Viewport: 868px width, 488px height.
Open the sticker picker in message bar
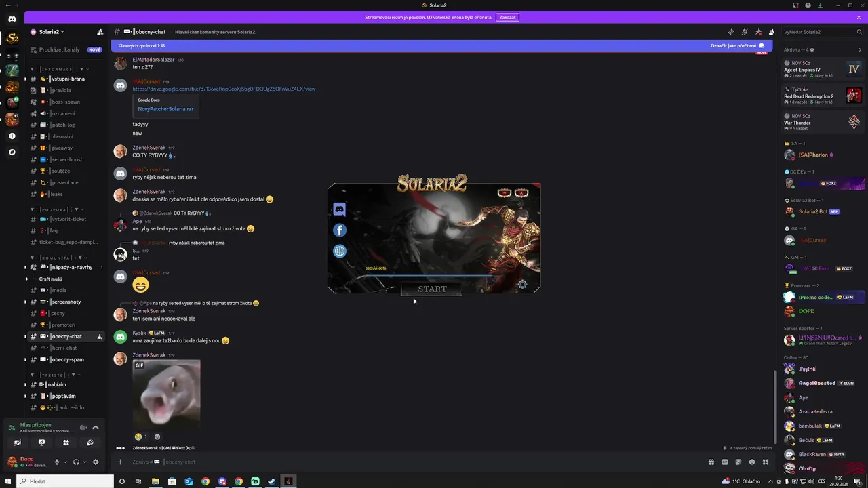738,462
